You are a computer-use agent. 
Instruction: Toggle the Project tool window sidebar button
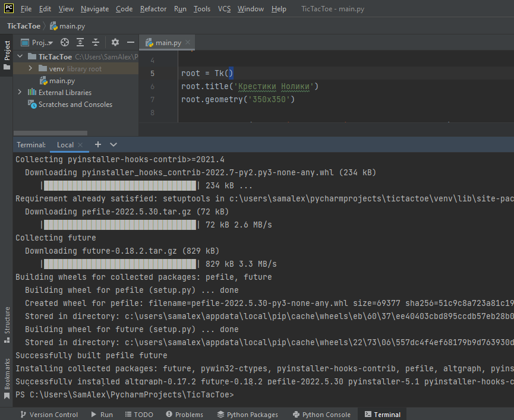pyautogui.click(x=7, y=55)
